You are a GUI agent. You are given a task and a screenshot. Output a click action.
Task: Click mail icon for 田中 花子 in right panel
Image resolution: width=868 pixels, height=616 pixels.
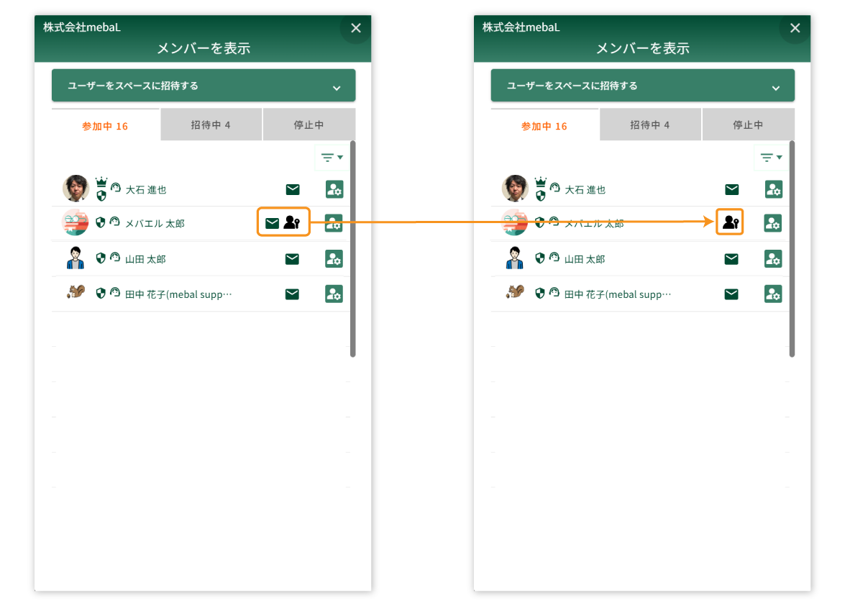(x=731, y=294)
